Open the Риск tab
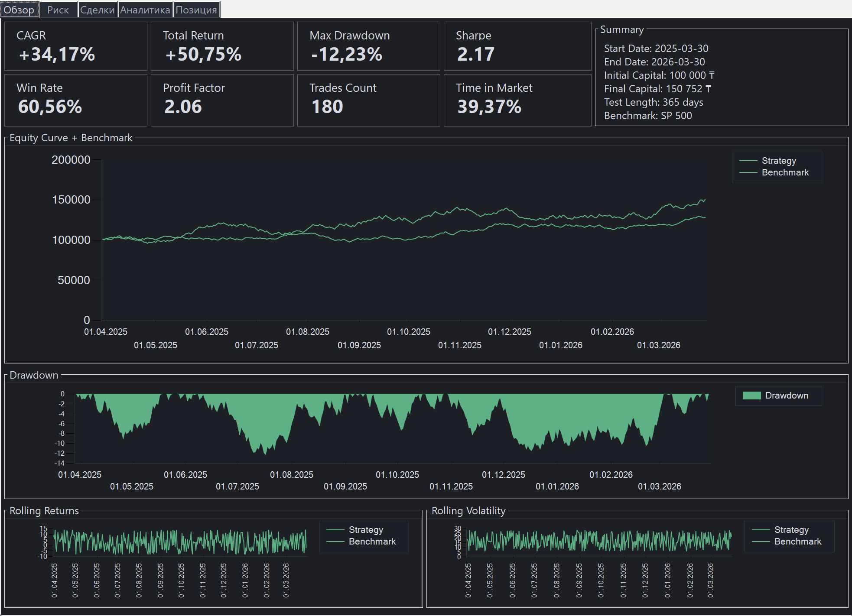852x616 pixels. (x=58, y=10)
